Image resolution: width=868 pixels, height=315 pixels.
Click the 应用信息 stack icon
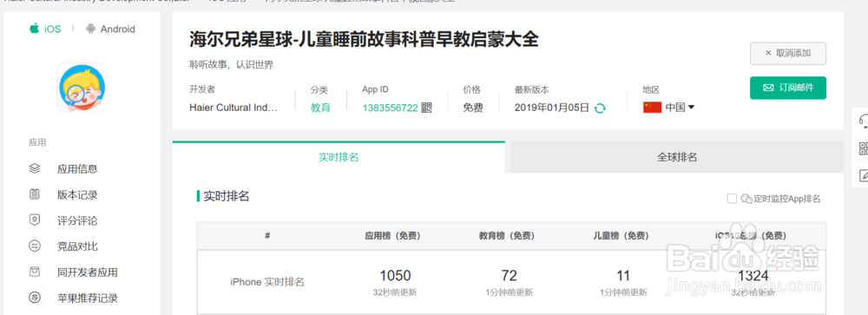pos(35,168)
